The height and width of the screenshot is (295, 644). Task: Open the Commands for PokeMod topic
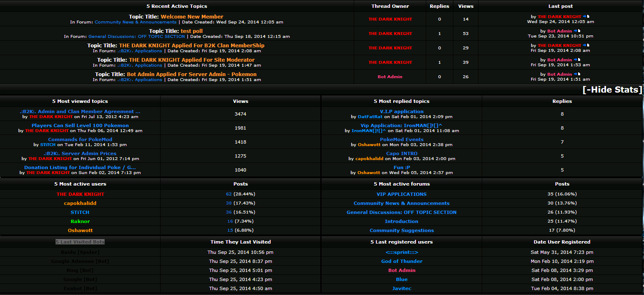click(x=80, y=139)
